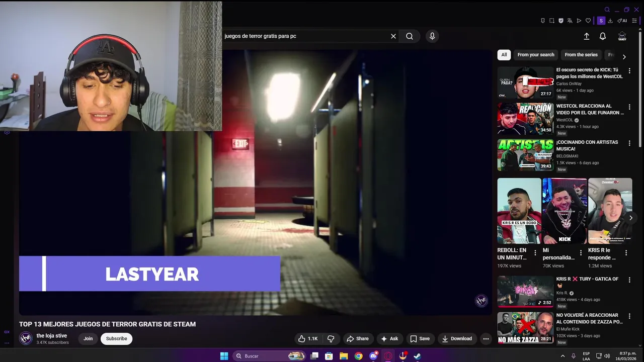Open the page translate icon
The width and height of the screenshot is (644, 362).
click(x=570, y=21)
